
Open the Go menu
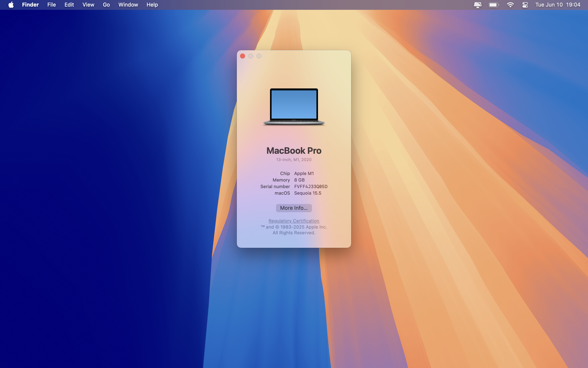pos(106,5)
